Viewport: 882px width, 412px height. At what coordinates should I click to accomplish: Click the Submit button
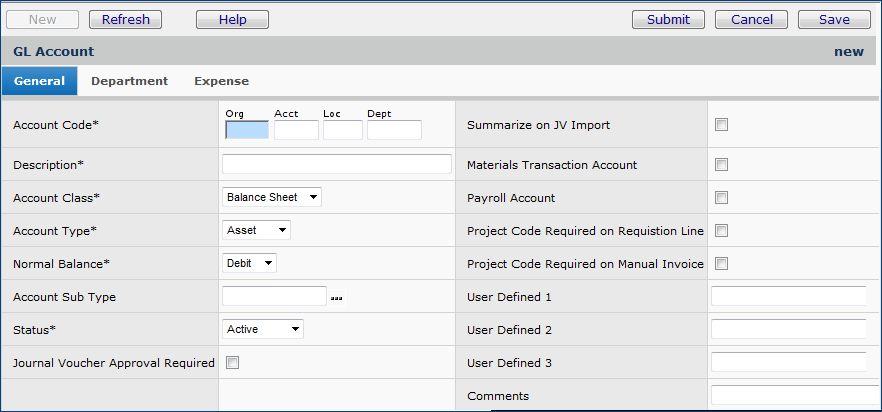pyautogui.click(x=668, y=19)
